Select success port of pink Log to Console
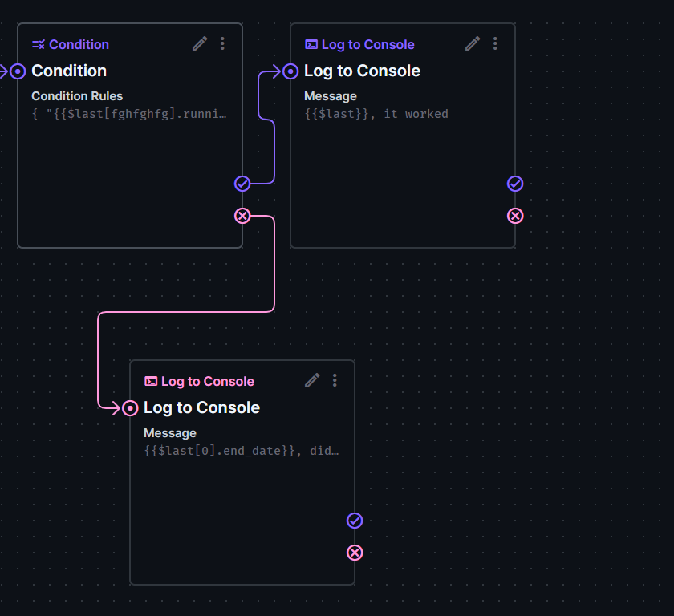 (355, 521)
